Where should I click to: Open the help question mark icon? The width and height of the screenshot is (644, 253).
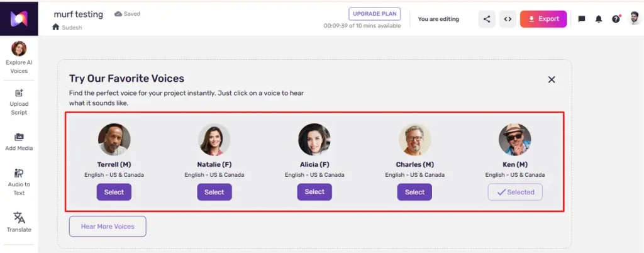pyautogui.click(x=616, y=19)
